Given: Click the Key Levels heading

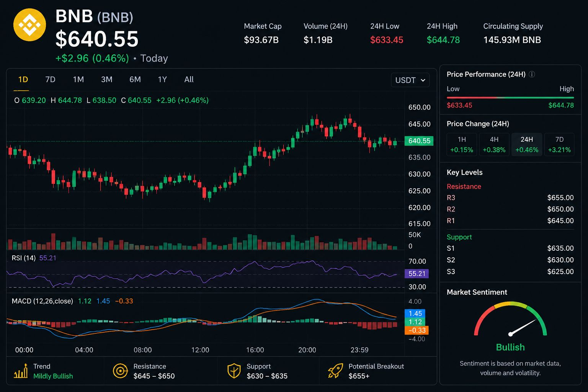Looking at the screenshot, I should 464,172.
